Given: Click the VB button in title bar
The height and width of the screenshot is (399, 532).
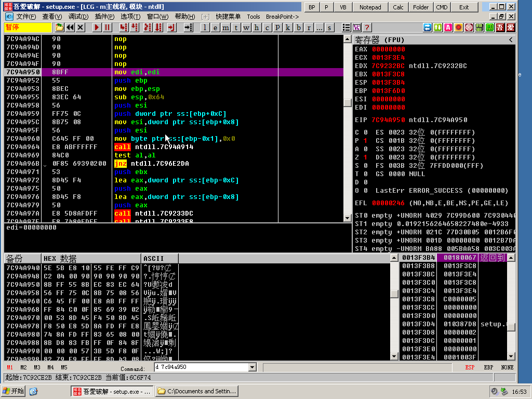Looking at the screenshot, I should coord(343,7).
